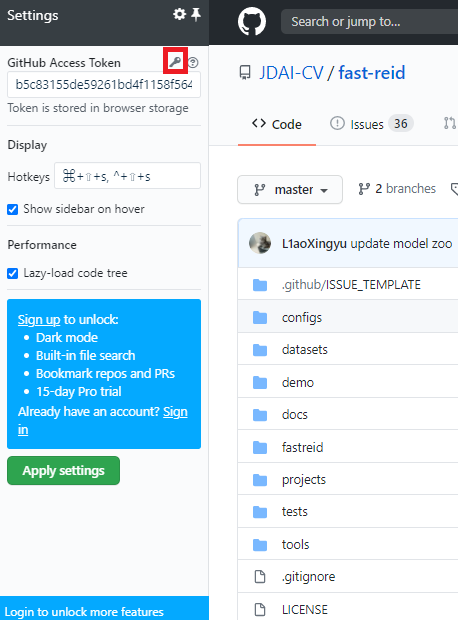Click the Issues circle icon

(x=337, y=123)
